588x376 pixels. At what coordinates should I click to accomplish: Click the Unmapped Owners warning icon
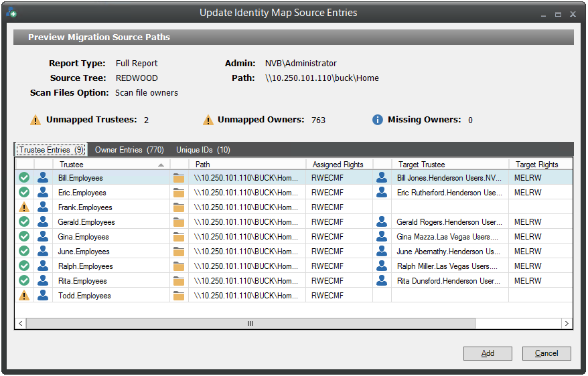pos(208,120)
